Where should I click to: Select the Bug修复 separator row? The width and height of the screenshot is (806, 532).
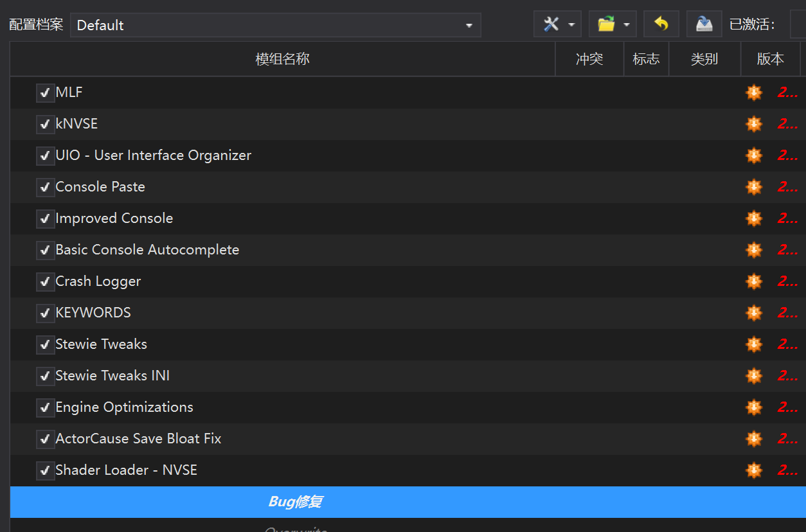295,502
